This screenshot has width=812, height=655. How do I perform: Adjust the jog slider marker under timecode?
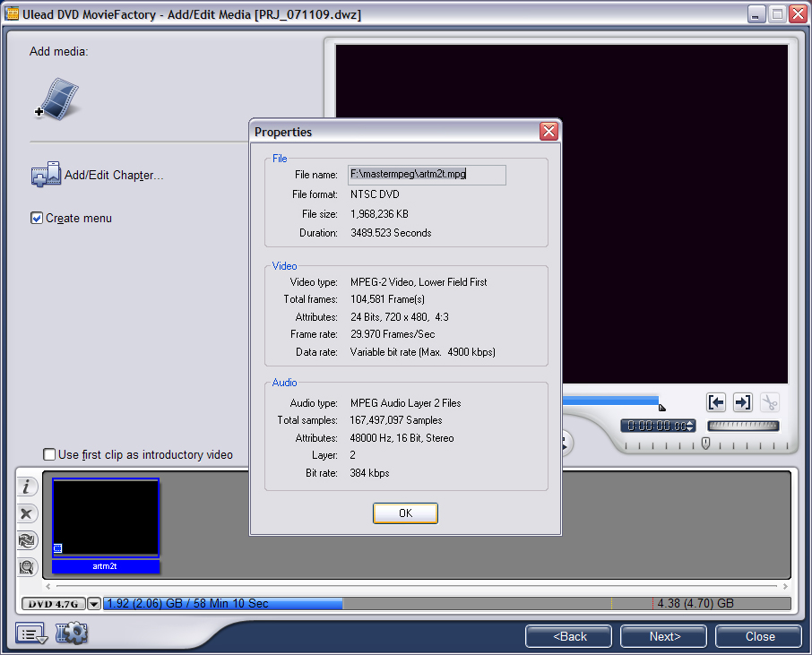705,444
